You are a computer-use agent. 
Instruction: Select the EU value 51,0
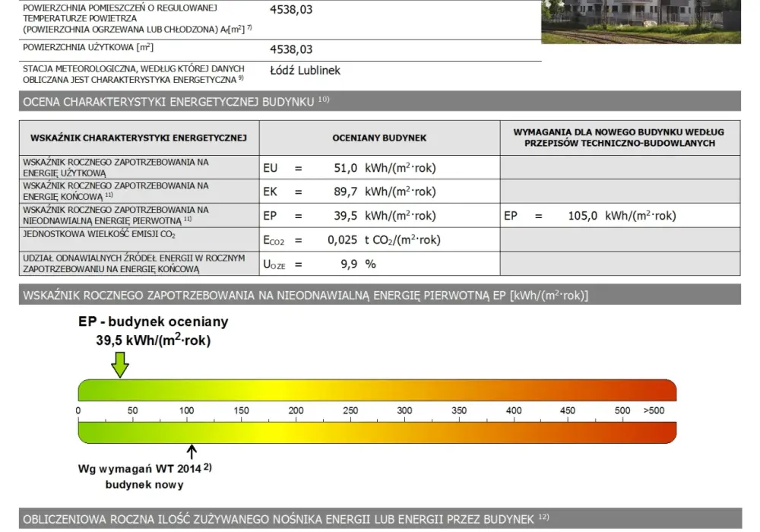(x=346, y=168)
